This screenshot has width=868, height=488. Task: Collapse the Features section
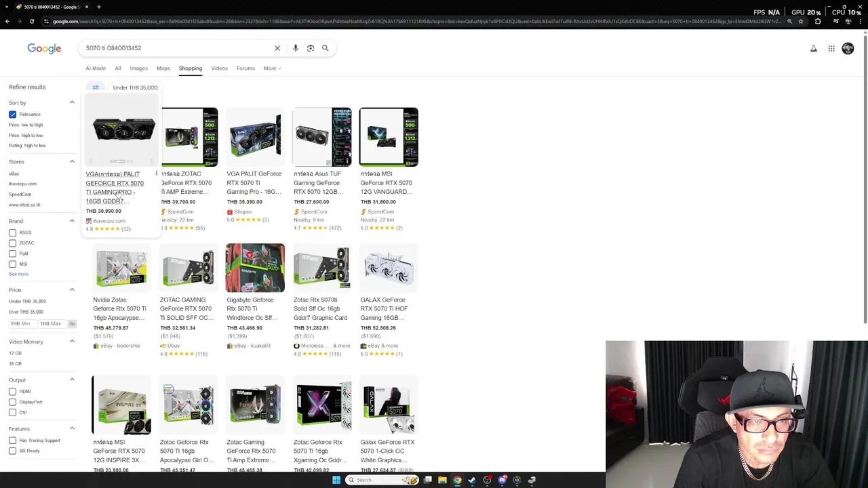pyautogui.click(x=72, y=428)
